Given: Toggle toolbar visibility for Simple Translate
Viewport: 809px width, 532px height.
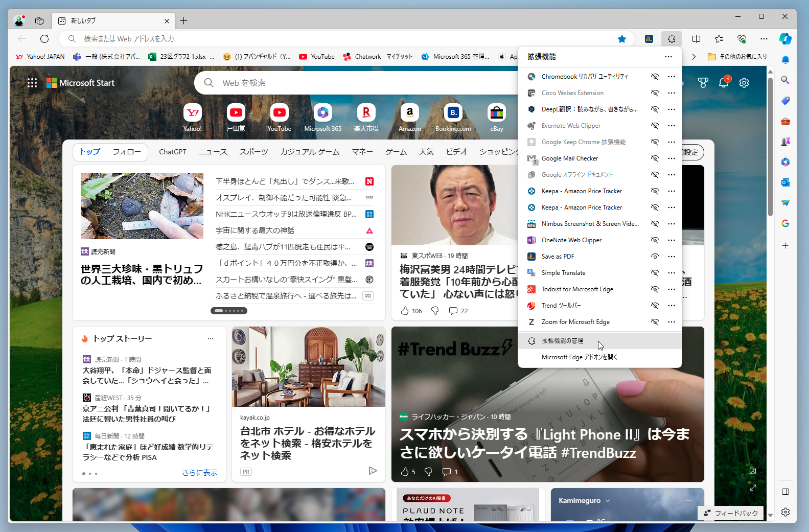Looking at the screenshot, I should (655, 273).
